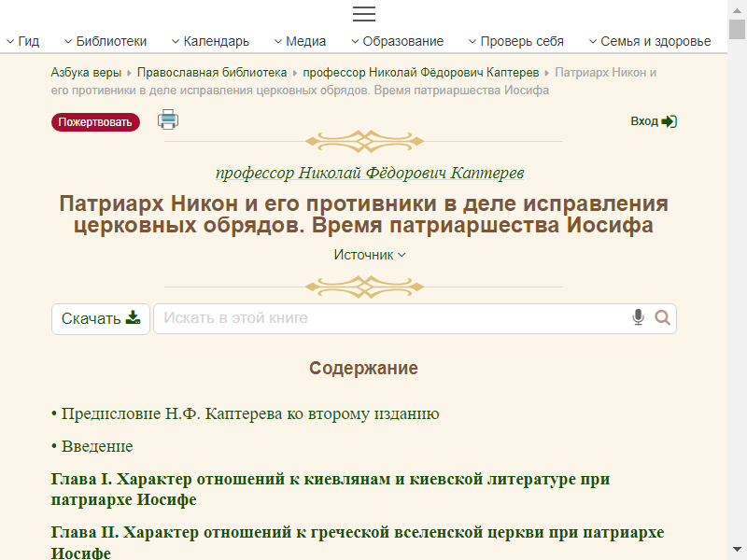Expand the Проверь себя menu
Image resolution: width=747 pixels, height=560 pixels.
(516, 41)
